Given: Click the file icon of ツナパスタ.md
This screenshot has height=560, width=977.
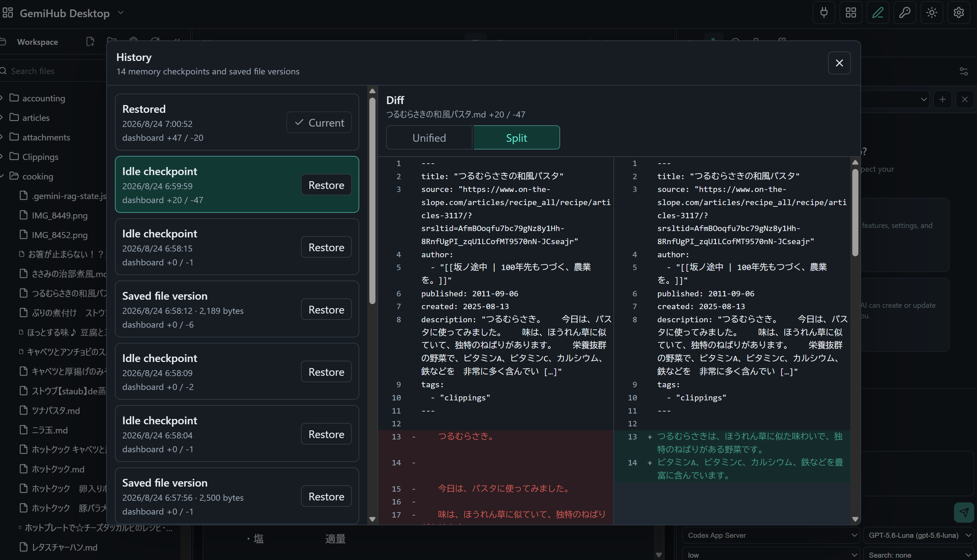Looking at the screenshot, I should pyautogui.click(x=24, y=410).
